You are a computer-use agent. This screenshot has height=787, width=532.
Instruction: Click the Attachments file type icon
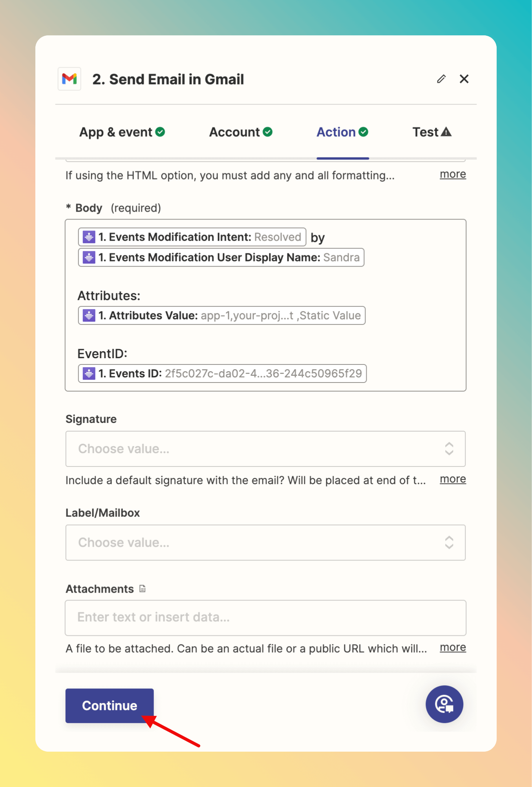(x=143, y=589)
